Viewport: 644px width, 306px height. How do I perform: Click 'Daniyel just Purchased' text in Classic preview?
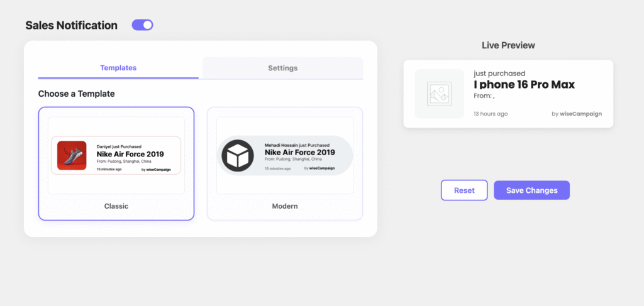[119, 146]
